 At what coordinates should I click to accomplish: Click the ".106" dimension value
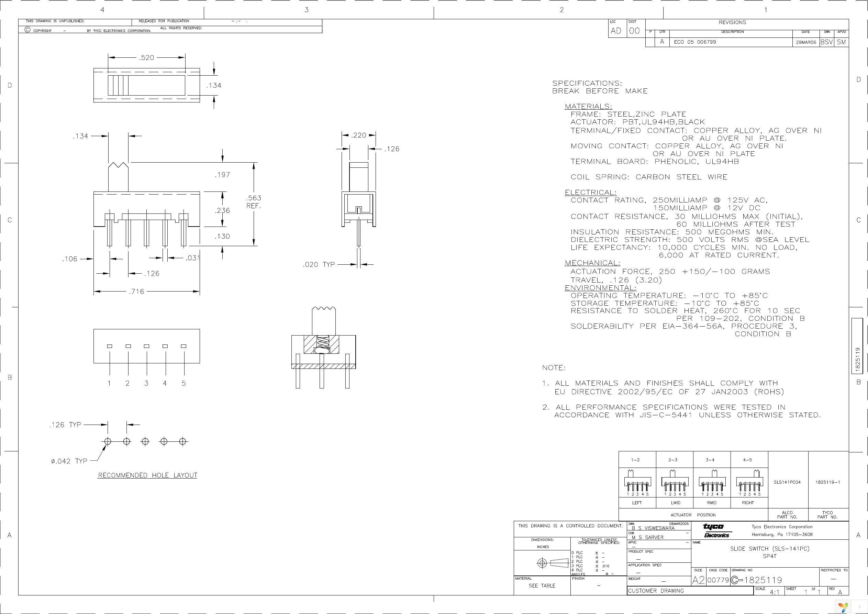click(70, 259)
